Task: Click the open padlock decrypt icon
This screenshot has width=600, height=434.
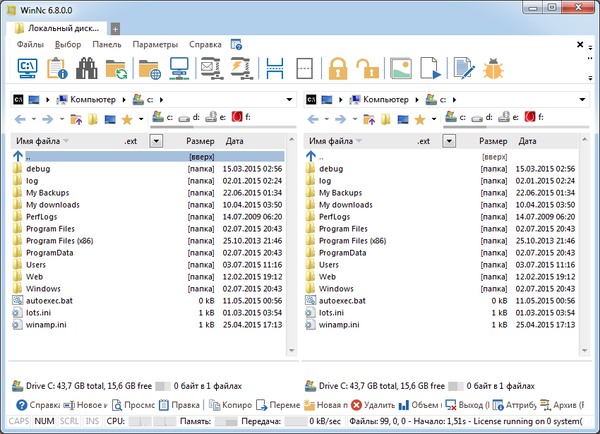Action: [x=368, y=69]
